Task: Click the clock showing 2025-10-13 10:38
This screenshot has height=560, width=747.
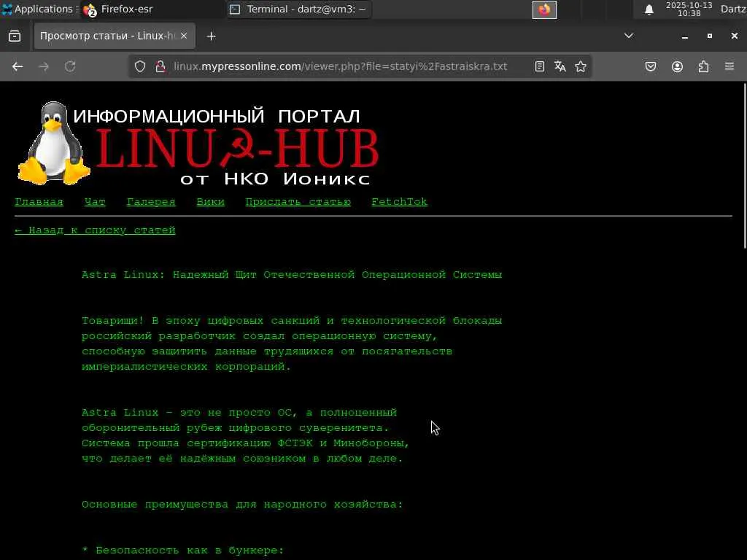Action: (x=689, y=9)
